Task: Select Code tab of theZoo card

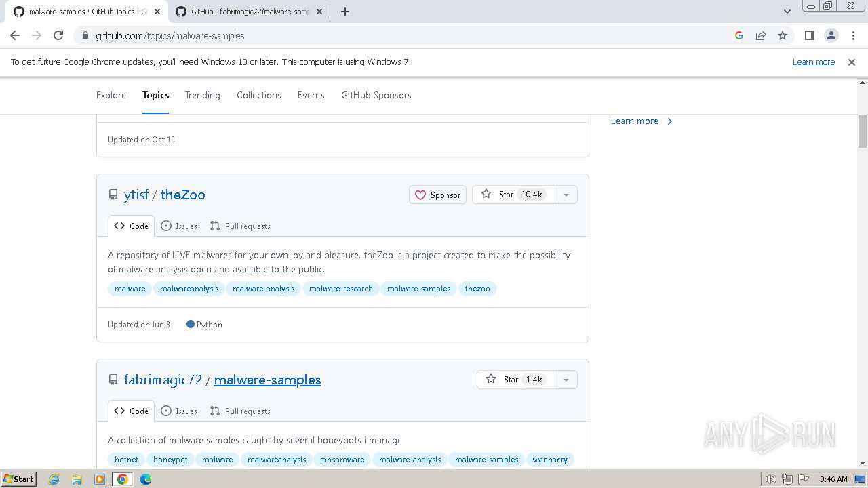Action: (x=132, y=226)
